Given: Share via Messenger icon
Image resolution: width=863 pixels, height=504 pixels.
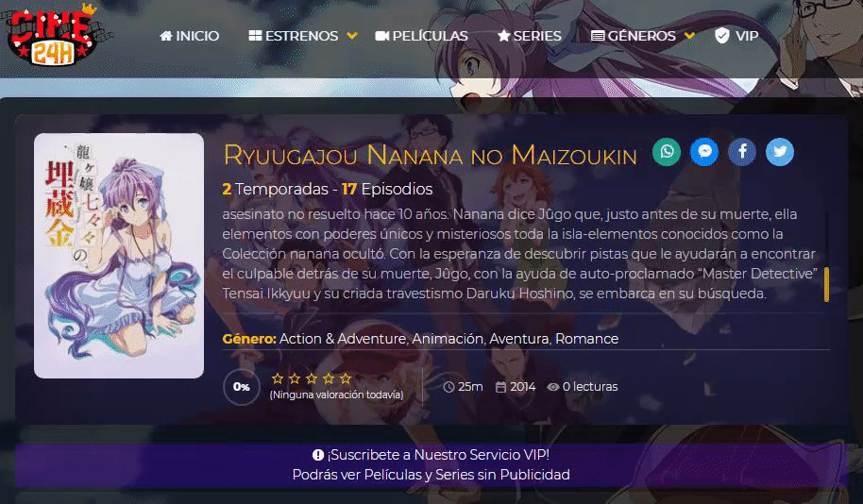Looking at the screenshot, I should click(x=704, y=152).
